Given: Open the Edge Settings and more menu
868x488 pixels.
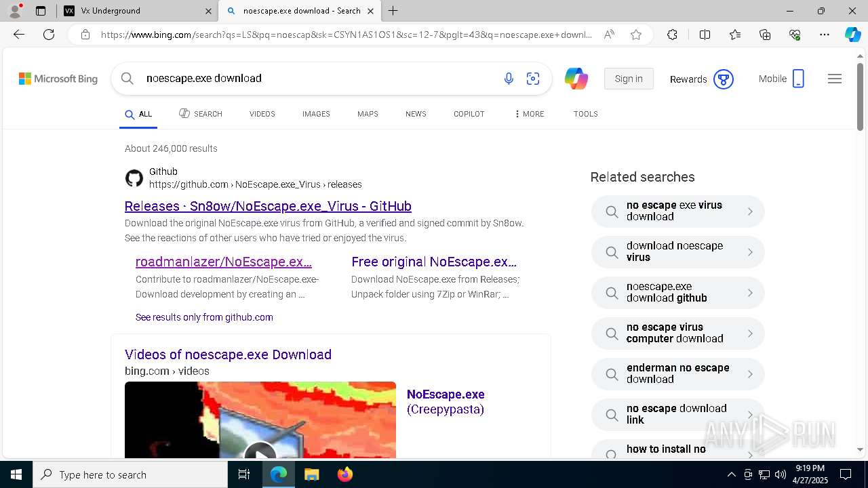Looking at the screenshot, I should 825,35.
